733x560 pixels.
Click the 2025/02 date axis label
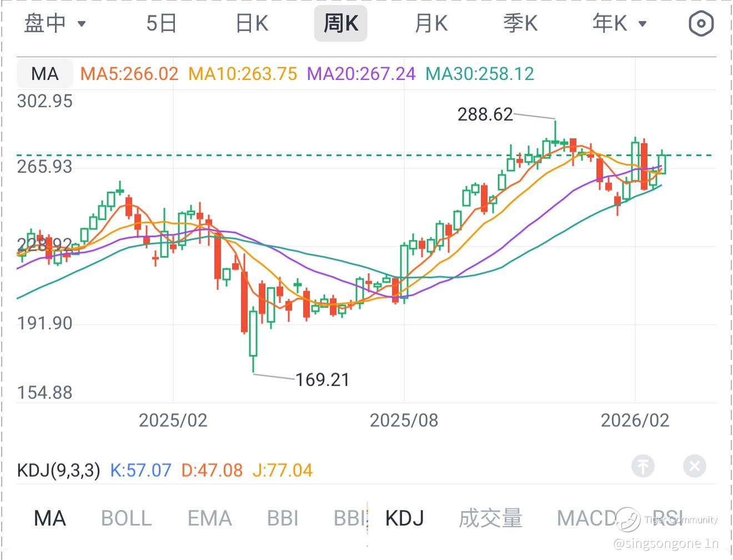click(173, 420)
